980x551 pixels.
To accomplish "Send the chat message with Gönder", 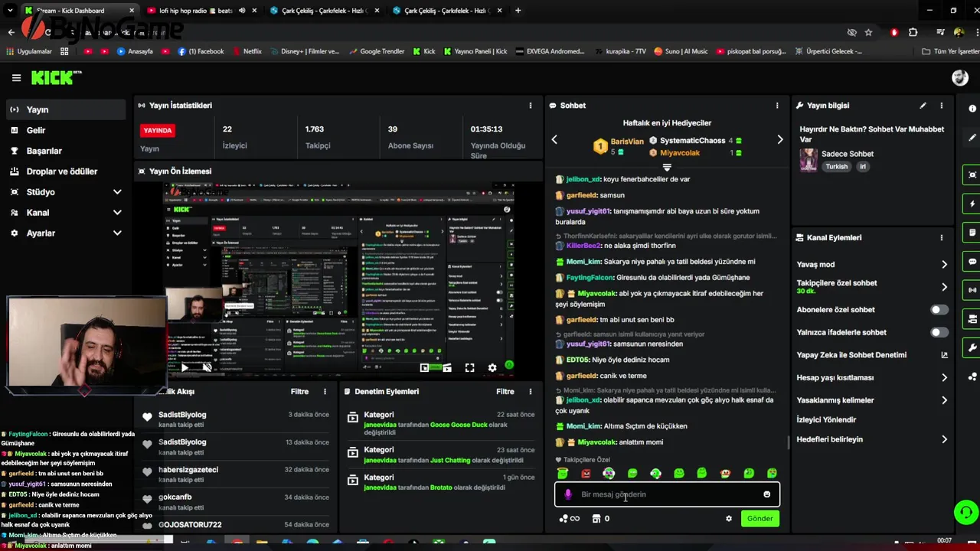I will coord(759,518).
